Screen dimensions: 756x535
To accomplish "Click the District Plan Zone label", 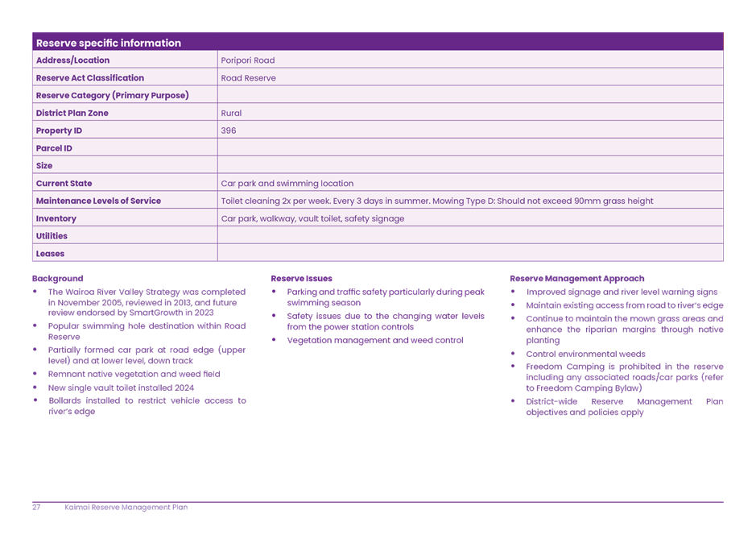I will 72,114.
